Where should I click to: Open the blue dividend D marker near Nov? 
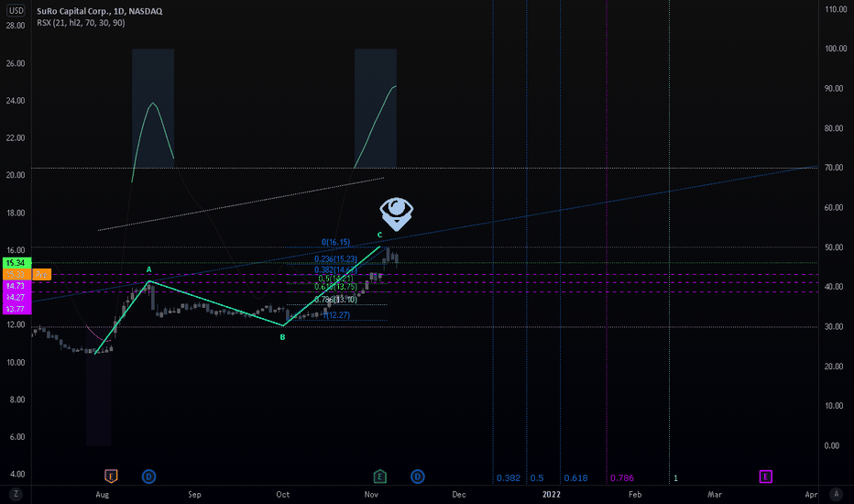417,477
